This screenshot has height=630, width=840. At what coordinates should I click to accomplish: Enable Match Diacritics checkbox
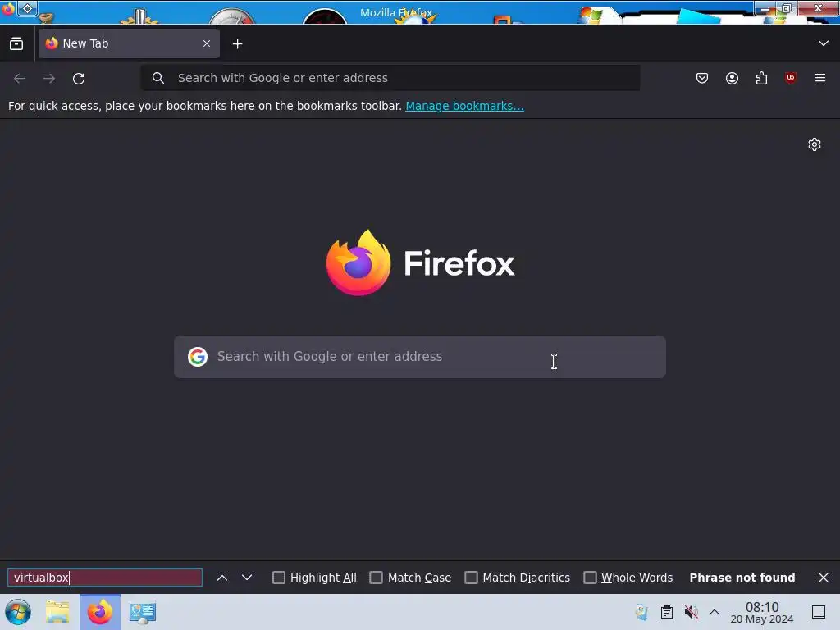471,577
